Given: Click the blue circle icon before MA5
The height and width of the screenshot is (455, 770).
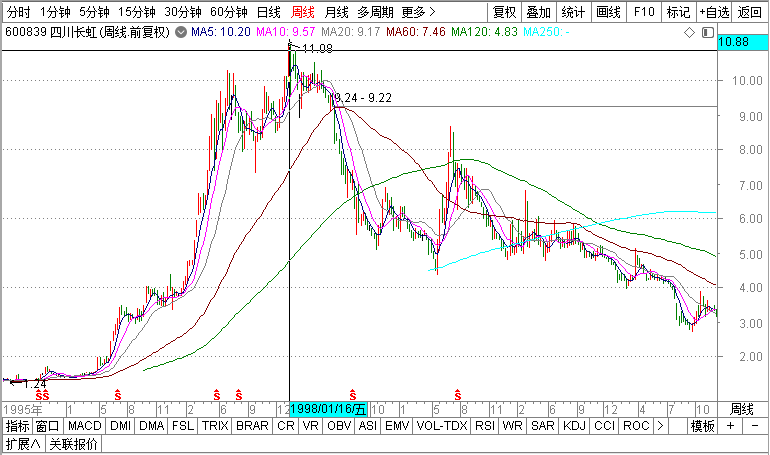Looking at the screenshot, I should (182, 33).
